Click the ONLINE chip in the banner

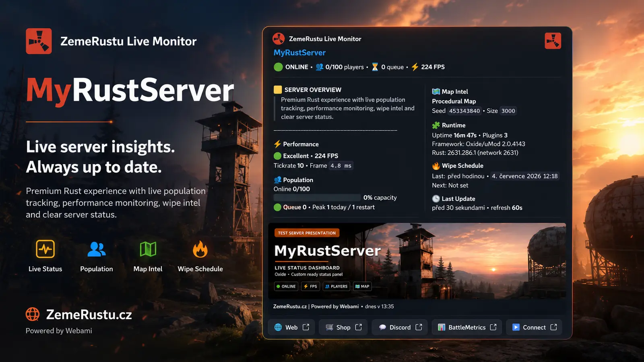tap(286, 286)
